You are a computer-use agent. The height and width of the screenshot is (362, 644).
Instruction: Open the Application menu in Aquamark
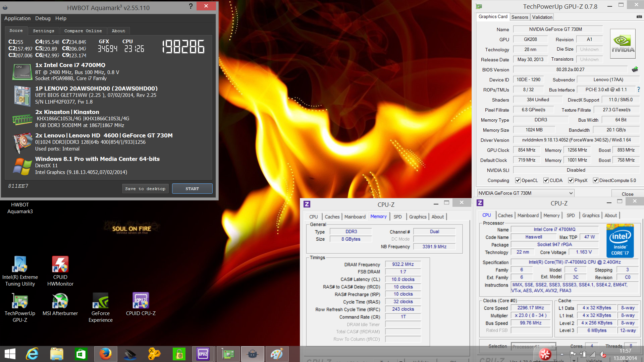(x=17, y=18)
